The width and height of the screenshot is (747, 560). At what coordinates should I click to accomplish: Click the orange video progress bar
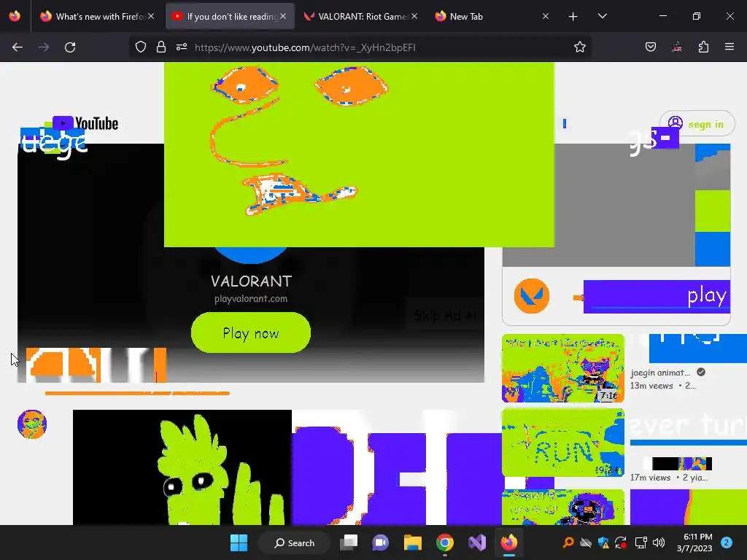point(137,393)
